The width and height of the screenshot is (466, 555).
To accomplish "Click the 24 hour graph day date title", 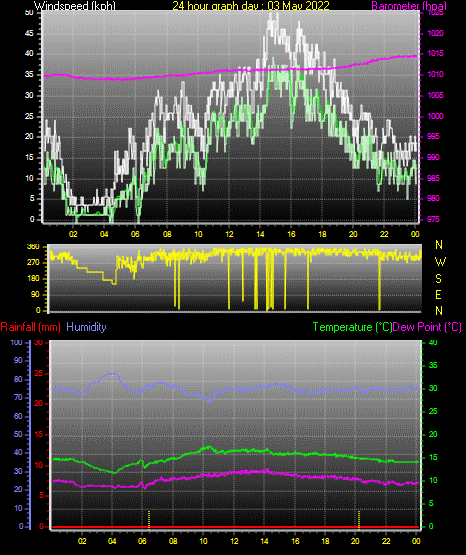I will coord(251,6).
